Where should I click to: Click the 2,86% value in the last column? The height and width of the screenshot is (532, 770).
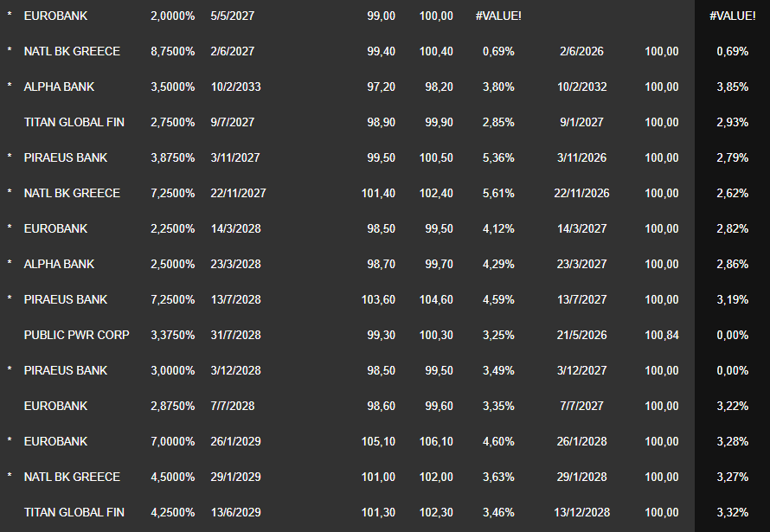732,264
